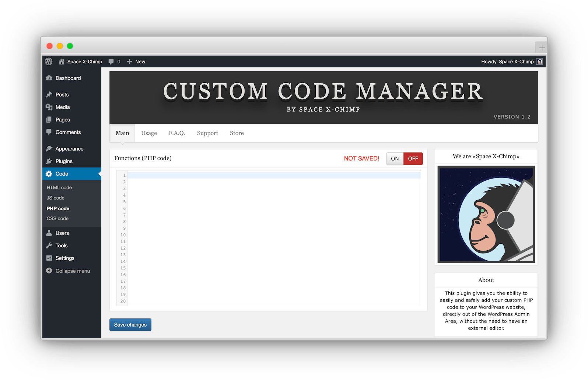This screenshot has width=588, height=381.
Task: Click Collapse menu label
Action: [73, 271]
